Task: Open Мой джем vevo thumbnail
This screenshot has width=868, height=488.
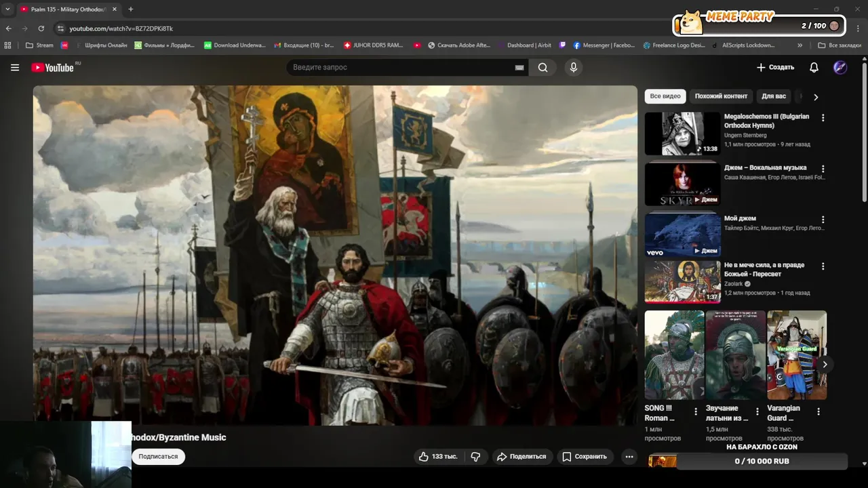Action: tap(682, 235)
